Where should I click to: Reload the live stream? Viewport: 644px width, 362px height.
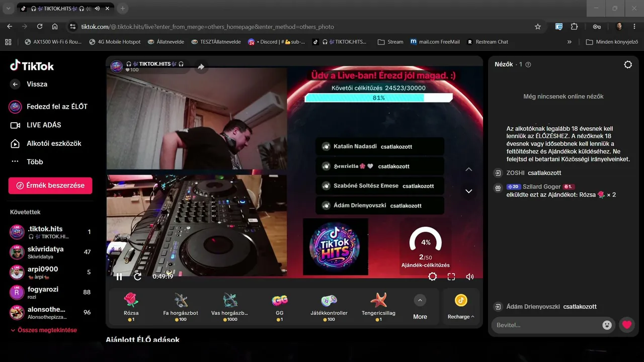137,277
